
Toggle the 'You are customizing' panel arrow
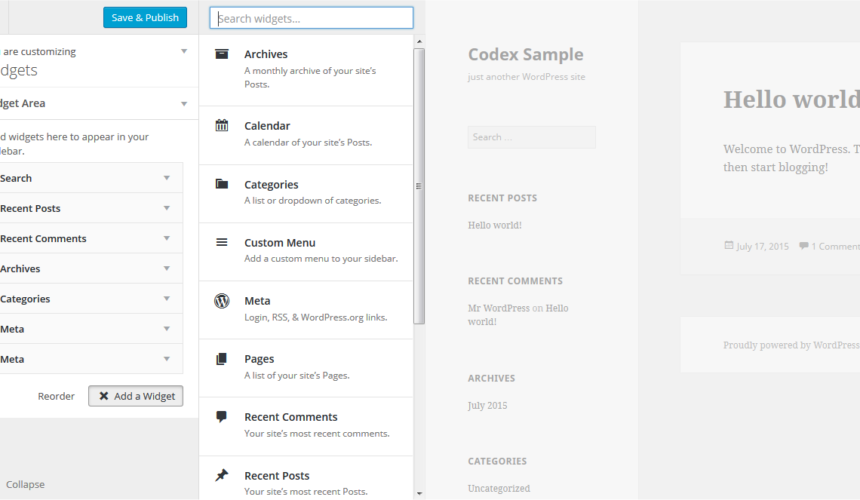tap(184, 51)
